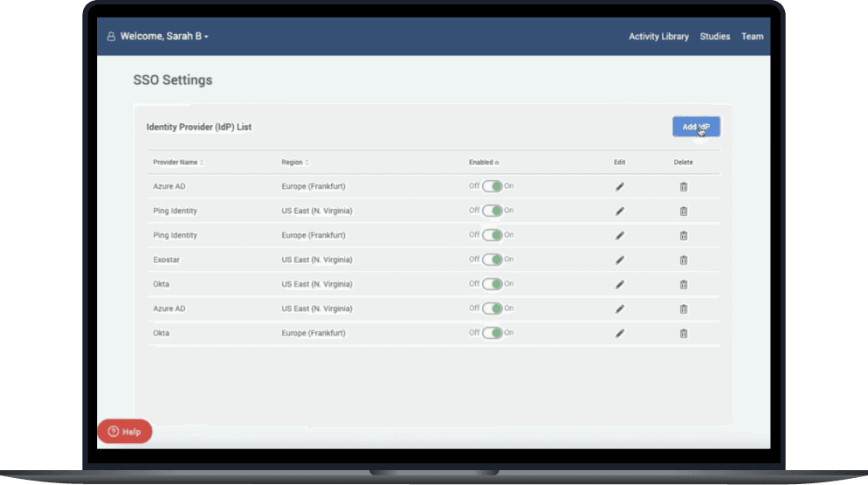Click the pencil icon for Exostar
This screenshot has height=485, width=868.
(x=620, y=260)
